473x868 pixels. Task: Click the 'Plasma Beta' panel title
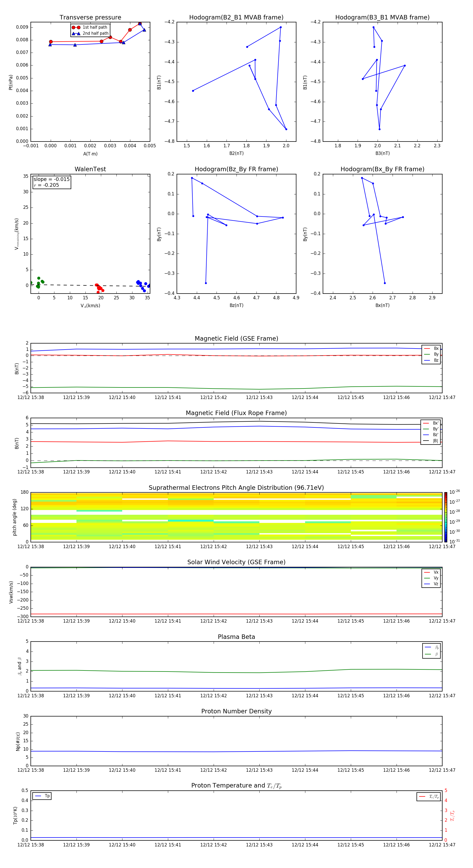pos(236,637)
